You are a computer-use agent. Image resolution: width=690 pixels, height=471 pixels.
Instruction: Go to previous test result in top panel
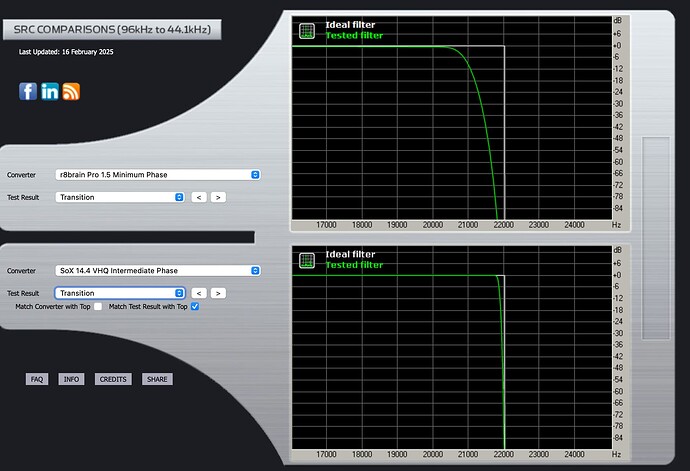[199, 197]
